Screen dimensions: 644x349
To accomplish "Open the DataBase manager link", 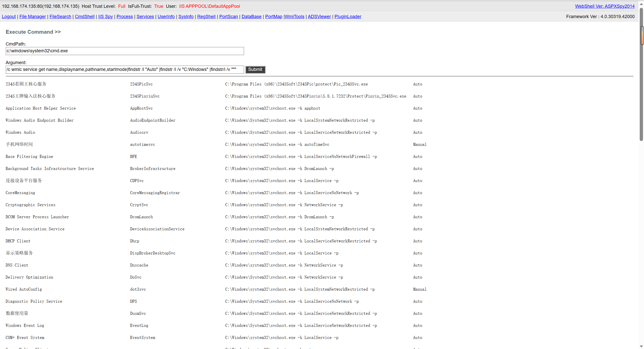I will click(251, 17).
